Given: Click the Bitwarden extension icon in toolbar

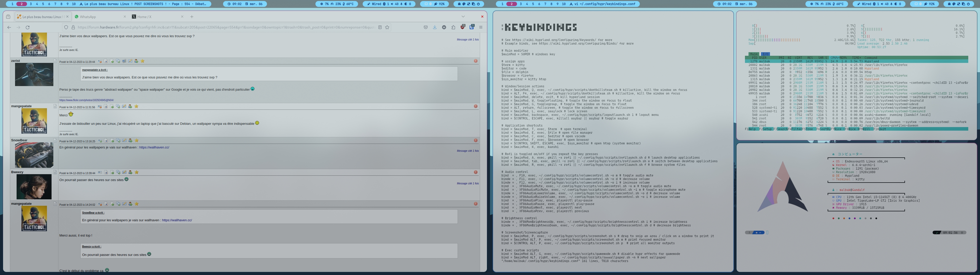Looking at the screenshot, I should (472, 27).
